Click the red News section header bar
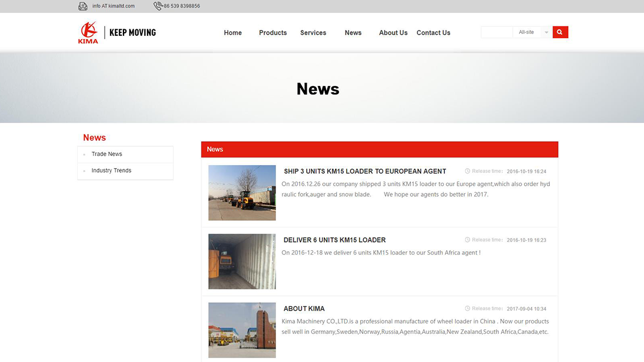The width and height of the screenshot is (644, 362). [379, 149]
